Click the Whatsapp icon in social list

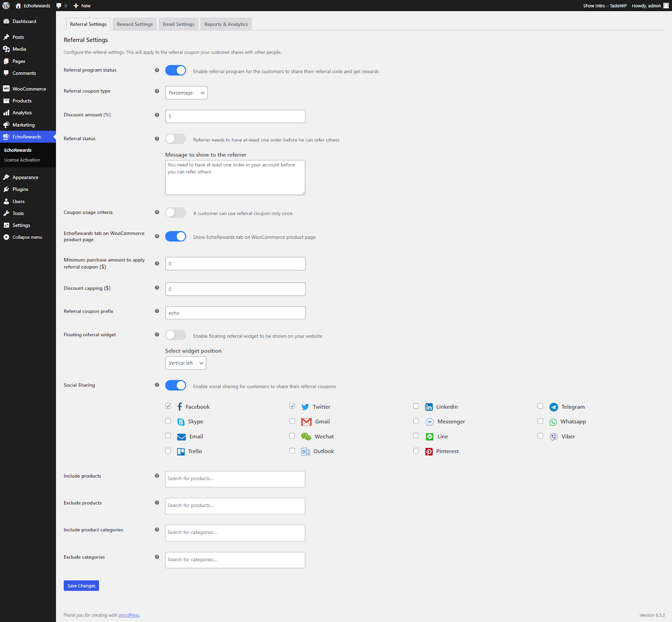pyautogui.click(x=553, y=422)
